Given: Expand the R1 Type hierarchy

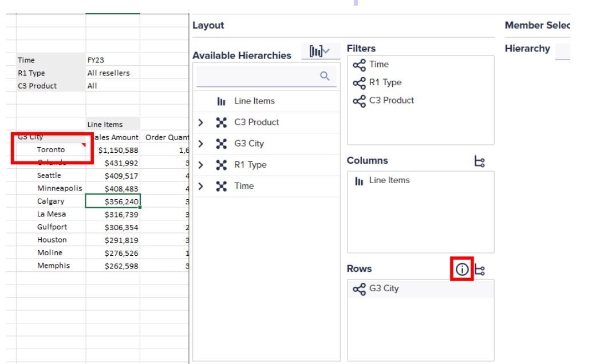Looking at the screenshot, I should tap(201, 165).
